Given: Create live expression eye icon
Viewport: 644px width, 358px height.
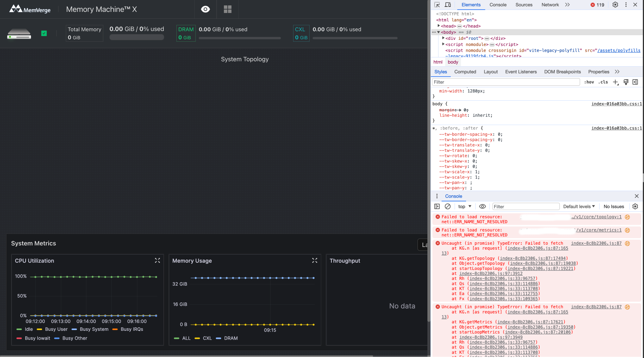Looking at the screenshot, I should click(483, 206).
